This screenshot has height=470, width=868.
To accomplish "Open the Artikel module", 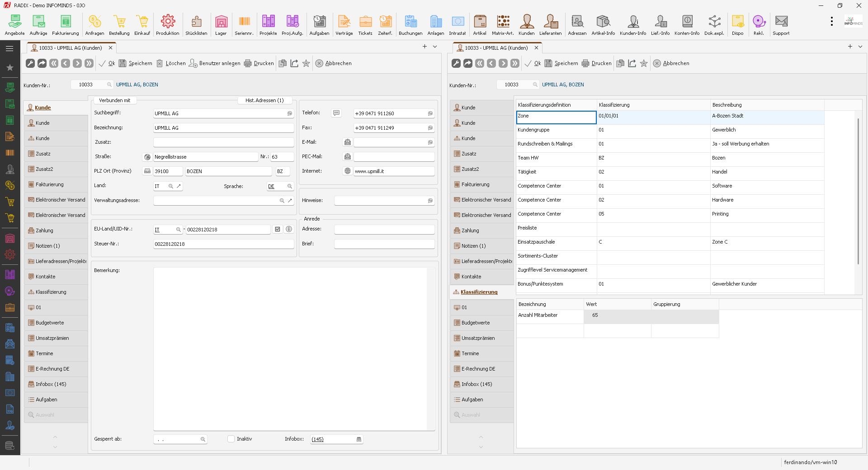I will [x=480, y=25].
